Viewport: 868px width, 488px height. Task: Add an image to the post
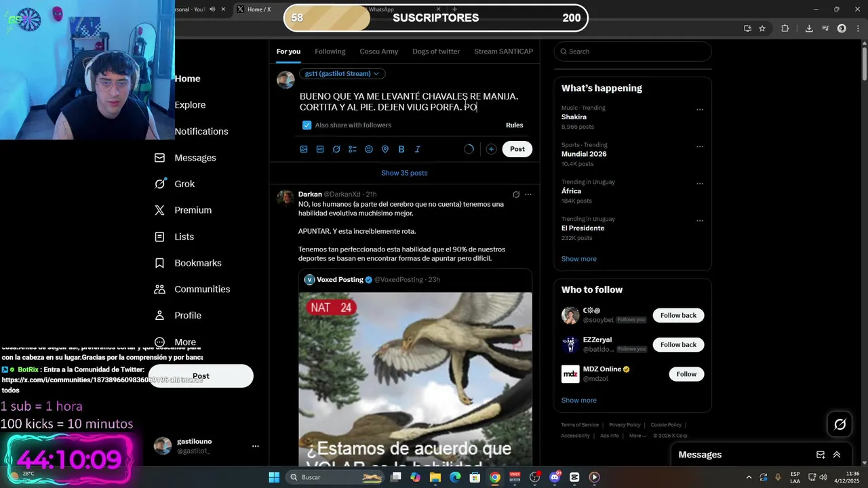click(304, 149)
